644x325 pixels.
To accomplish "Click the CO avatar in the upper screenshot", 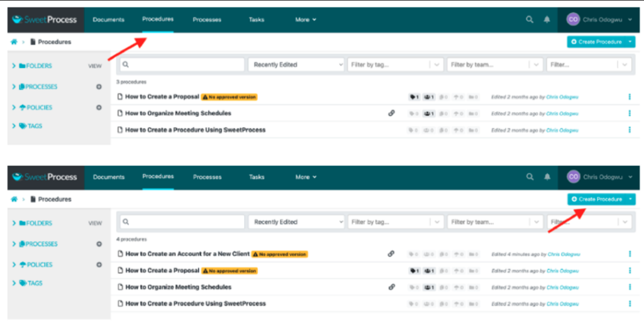I will tap(573, 19).
